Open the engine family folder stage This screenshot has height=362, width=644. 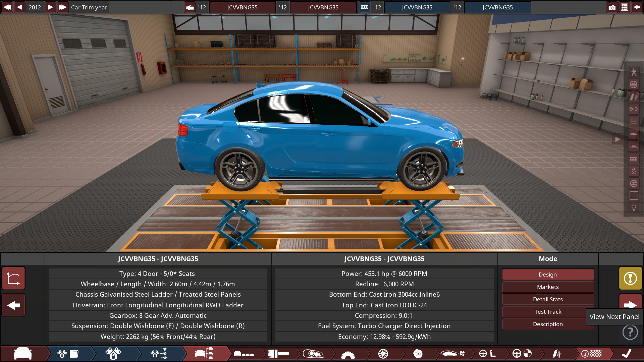(x=68, y=354)
